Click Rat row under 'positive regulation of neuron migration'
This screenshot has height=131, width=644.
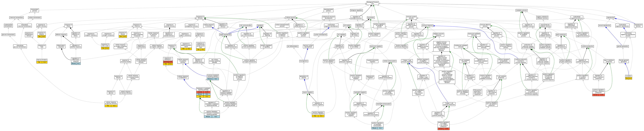318,116
